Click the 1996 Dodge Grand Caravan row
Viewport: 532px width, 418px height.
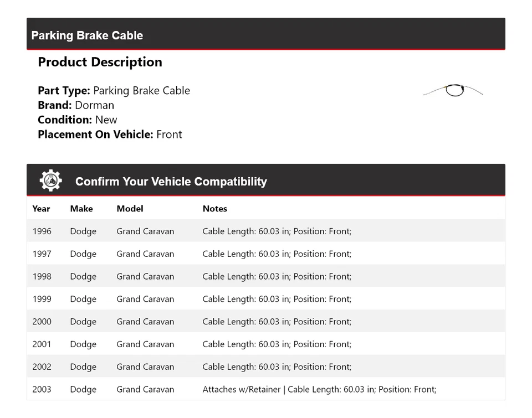click(x=265, y=231)
